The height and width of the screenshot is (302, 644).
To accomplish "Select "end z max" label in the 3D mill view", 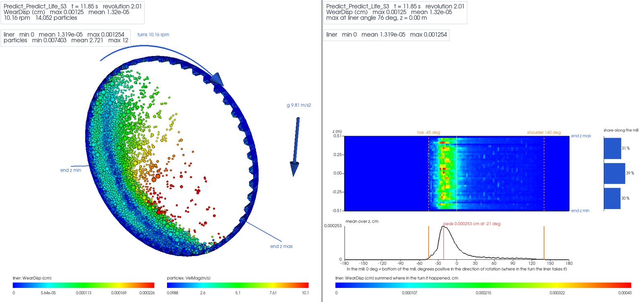I will pyautogui.click(x=281, y=246).
